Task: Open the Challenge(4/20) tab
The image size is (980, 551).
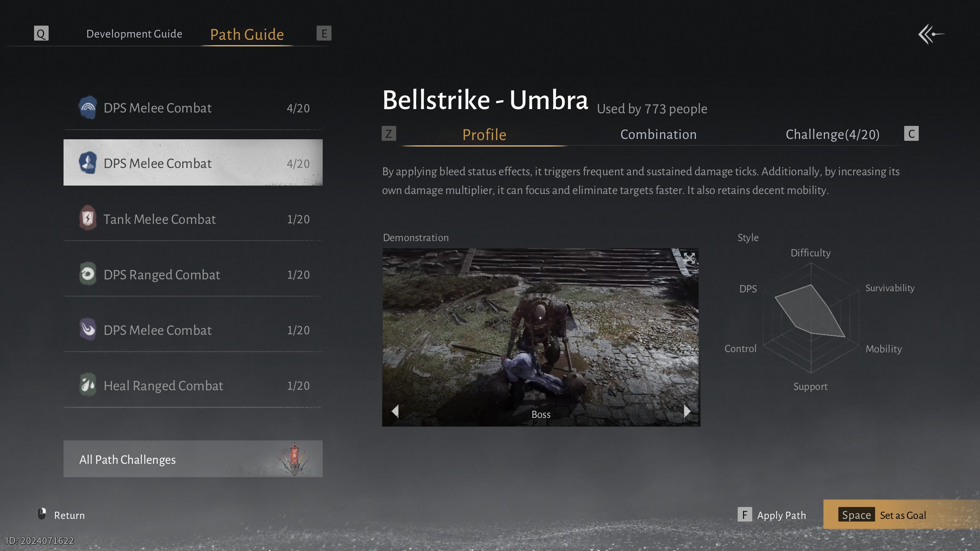Action: [x=832, y=134]
